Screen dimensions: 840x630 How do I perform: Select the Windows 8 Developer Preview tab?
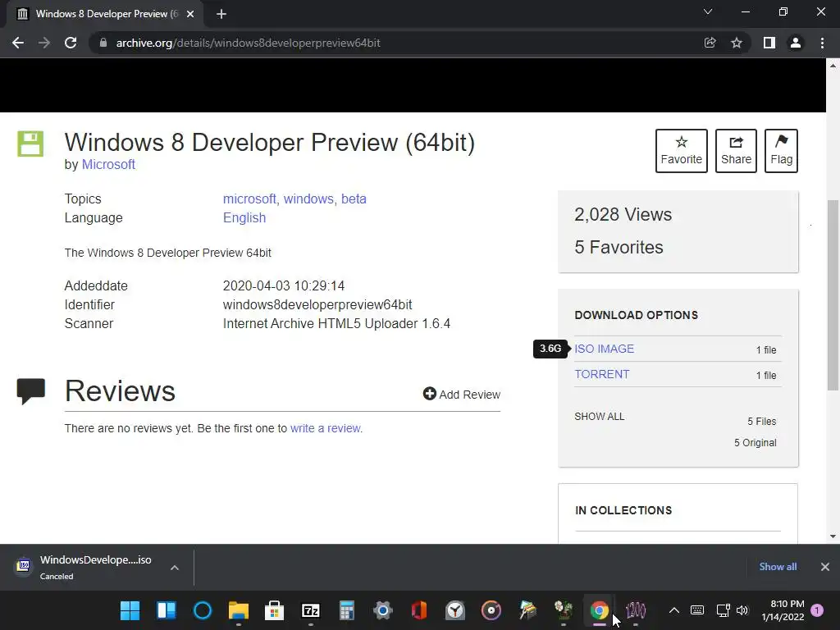[x=104, y=14]
